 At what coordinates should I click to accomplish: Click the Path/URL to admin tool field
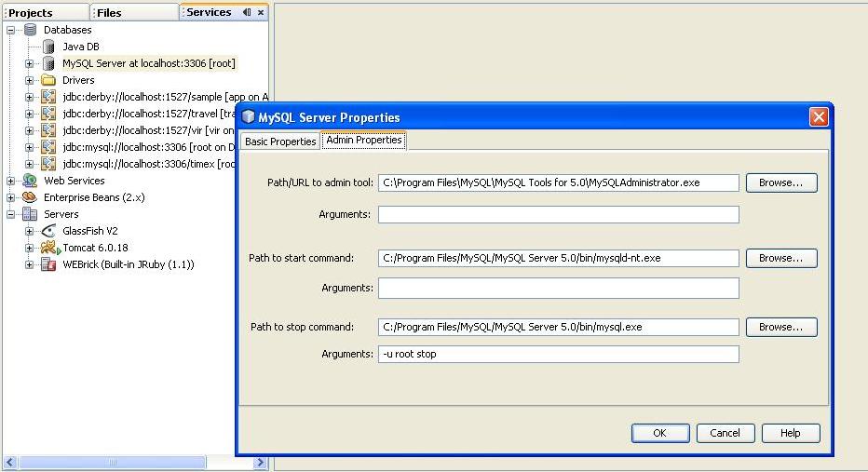pyautogui.click(x=559, y=182)
